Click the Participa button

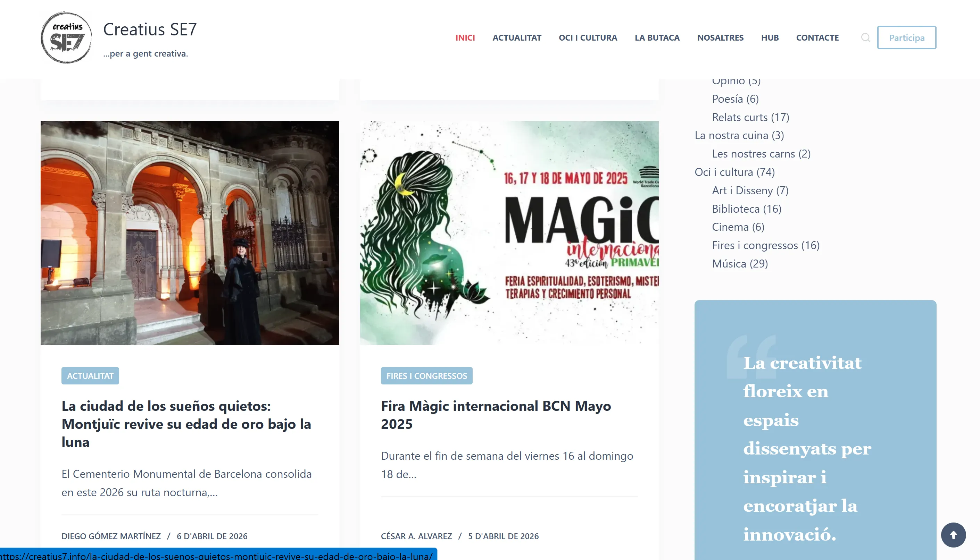click(x=906, y=37)
